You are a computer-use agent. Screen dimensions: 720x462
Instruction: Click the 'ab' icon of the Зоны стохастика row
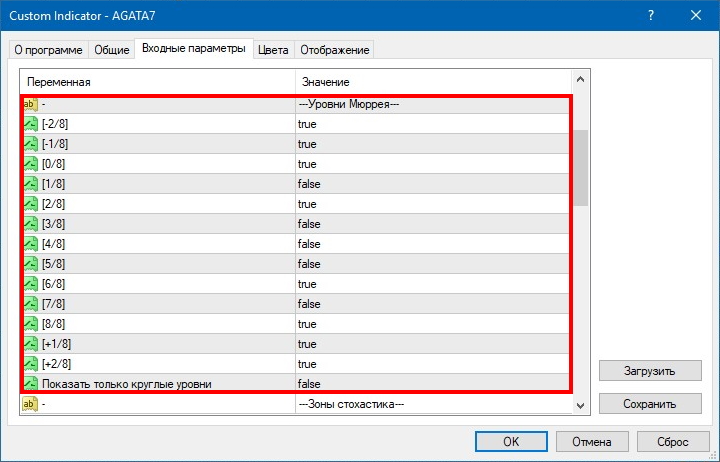(30, 404)
